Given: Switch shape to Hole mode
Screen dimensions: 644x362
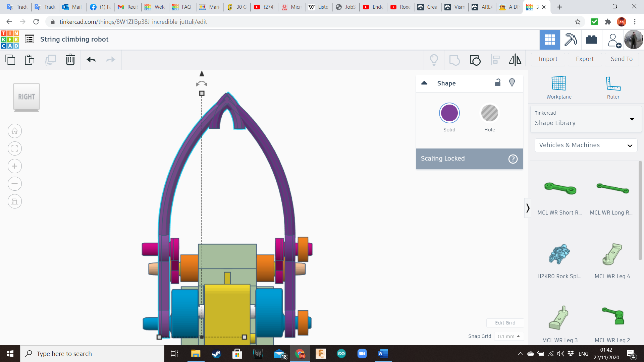Looking at the screenshot, I should [490, 113].
